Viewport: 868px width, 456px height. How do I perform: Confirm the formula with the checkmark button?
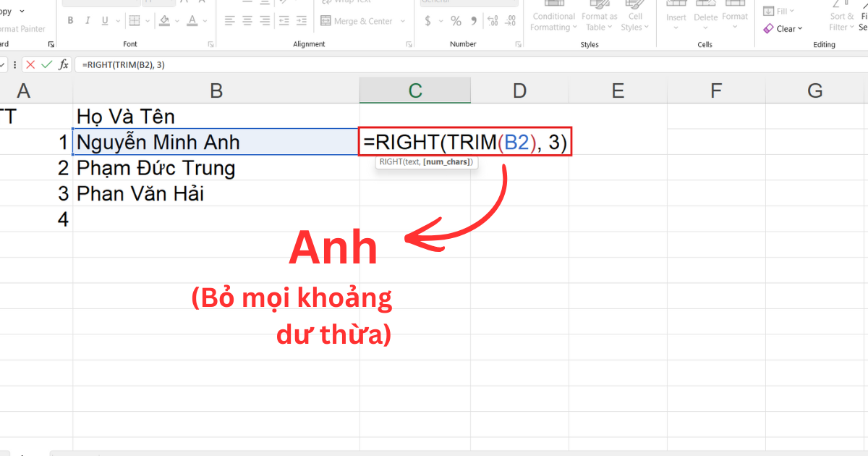(47, 64)
